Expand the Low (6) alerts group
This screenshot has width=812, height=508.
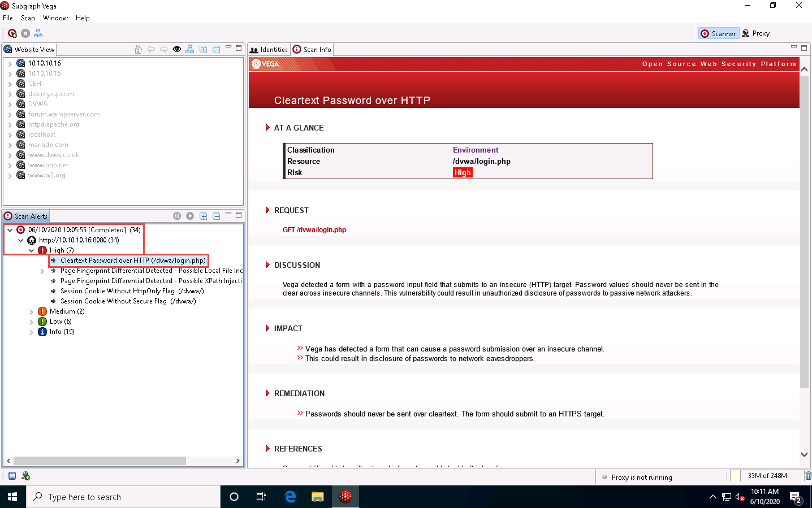pyautogui.click(x=31, y=322)
